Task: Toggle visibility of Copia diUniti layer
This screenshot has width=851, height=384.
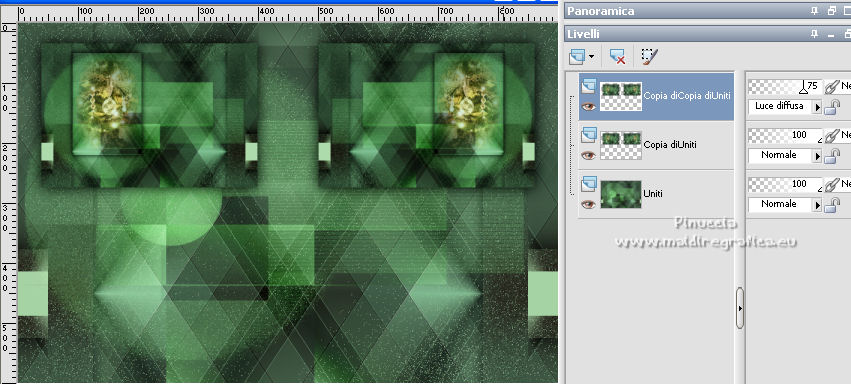Action: point(588,155)
